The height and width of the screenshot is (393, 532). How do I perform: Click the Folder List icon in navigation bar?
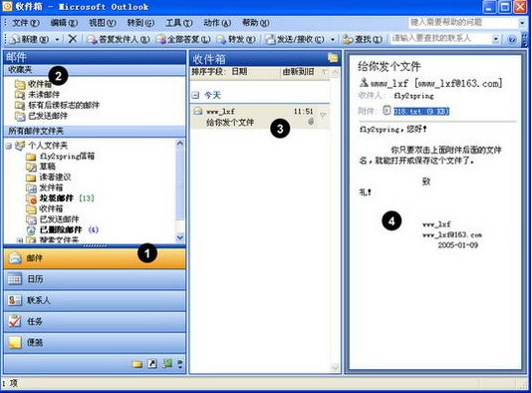click(137, 364)
